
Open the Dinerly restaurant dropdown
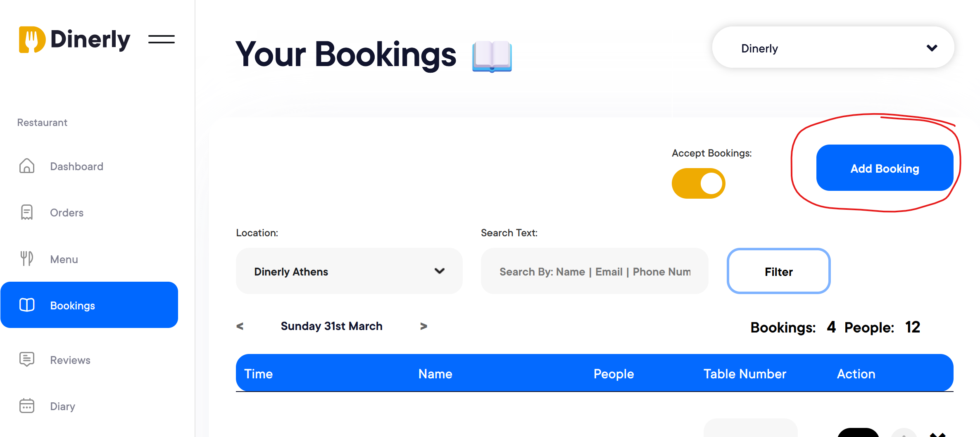pyautogui.click(x=833, y=47)
